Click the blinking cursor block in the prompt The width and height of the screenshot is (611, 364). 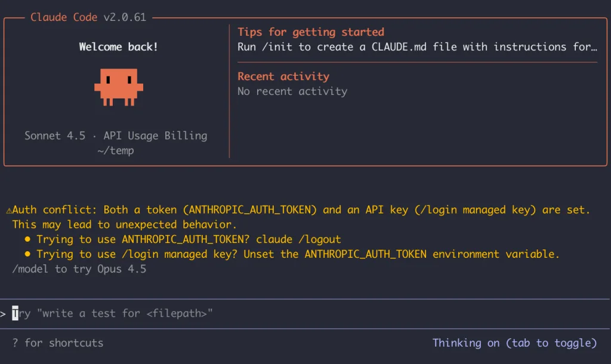(x=15, y=313)
